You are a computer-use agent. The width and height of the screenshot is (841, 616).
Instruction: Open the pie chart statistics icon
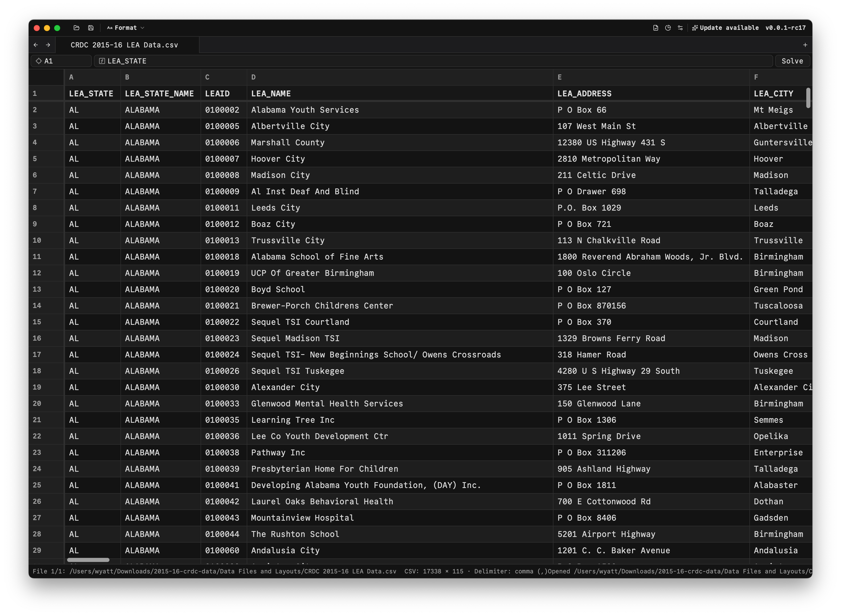(668, 28)
